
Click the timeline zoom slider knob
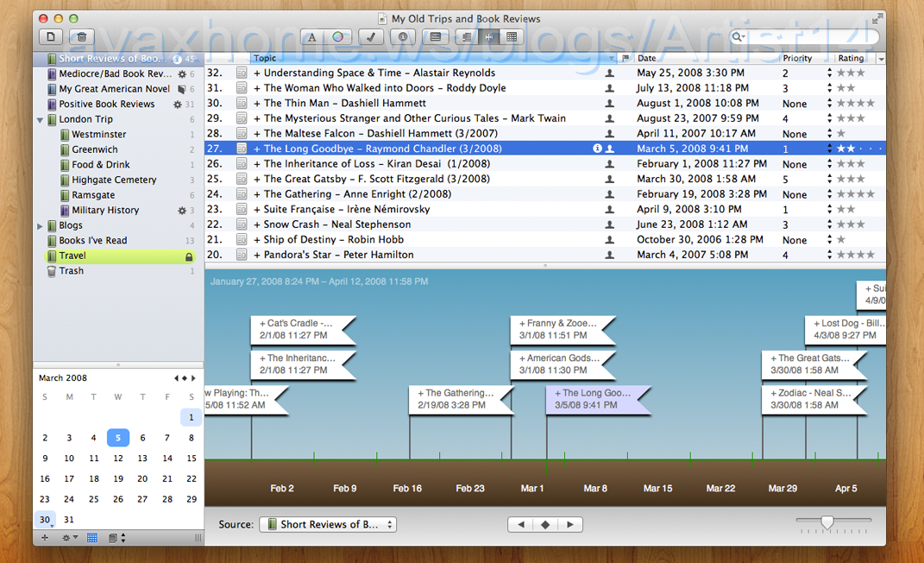point(827,522)
